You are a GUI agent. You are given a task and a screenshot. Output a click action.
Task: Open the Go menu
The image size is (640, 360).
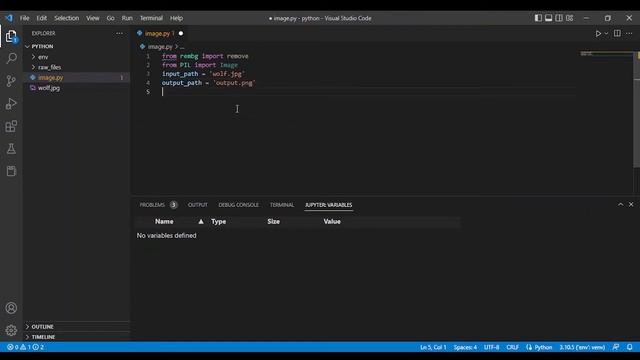(111, 18)
